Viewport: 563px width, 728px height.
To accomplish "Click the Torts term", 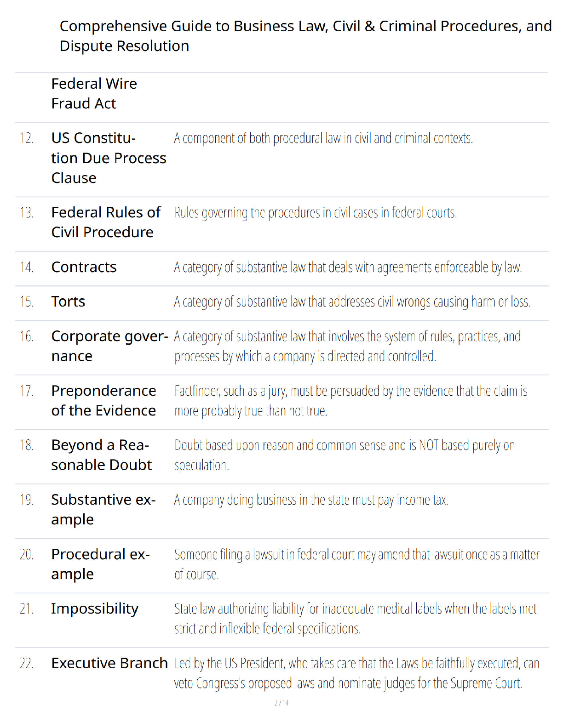I will pos(68,301).
